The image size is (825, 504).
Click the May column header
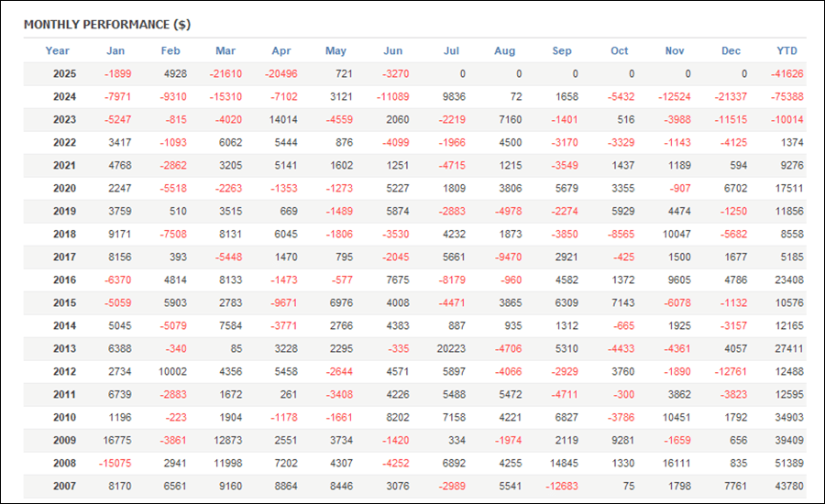point(335,51)
